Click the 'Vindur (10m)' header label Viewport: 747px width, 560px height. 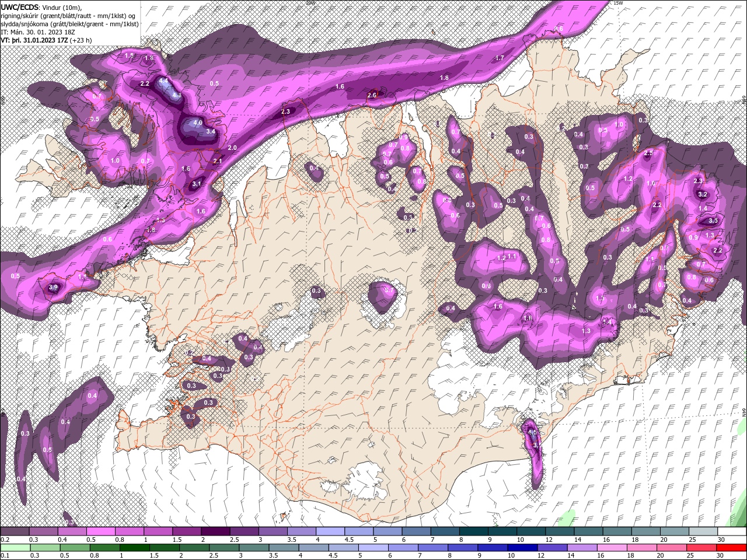pyautogui.click(x=61, y=7)
